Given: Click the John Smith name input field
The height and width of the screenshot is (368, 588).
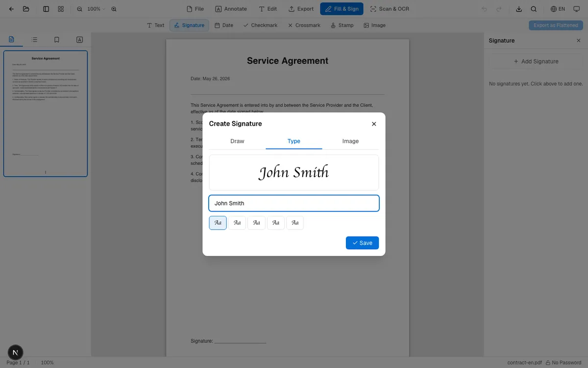Looking at the screenshot, I should 294,203.
